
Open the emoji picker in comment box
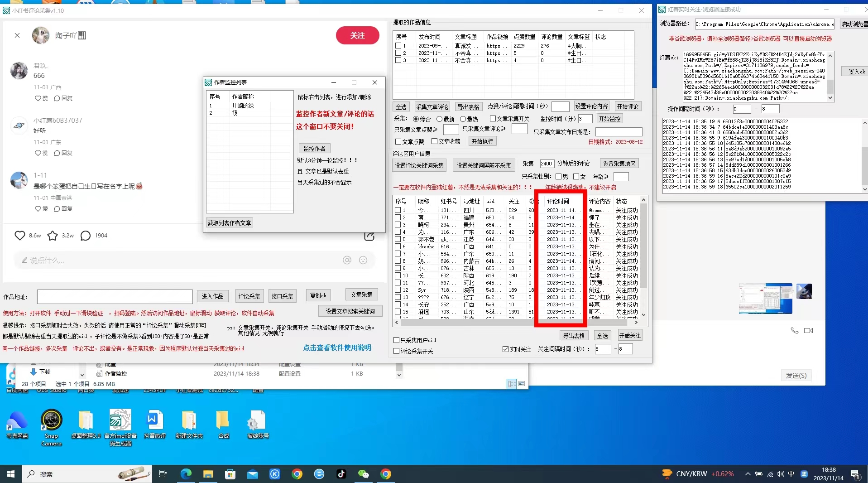point(363,260)
